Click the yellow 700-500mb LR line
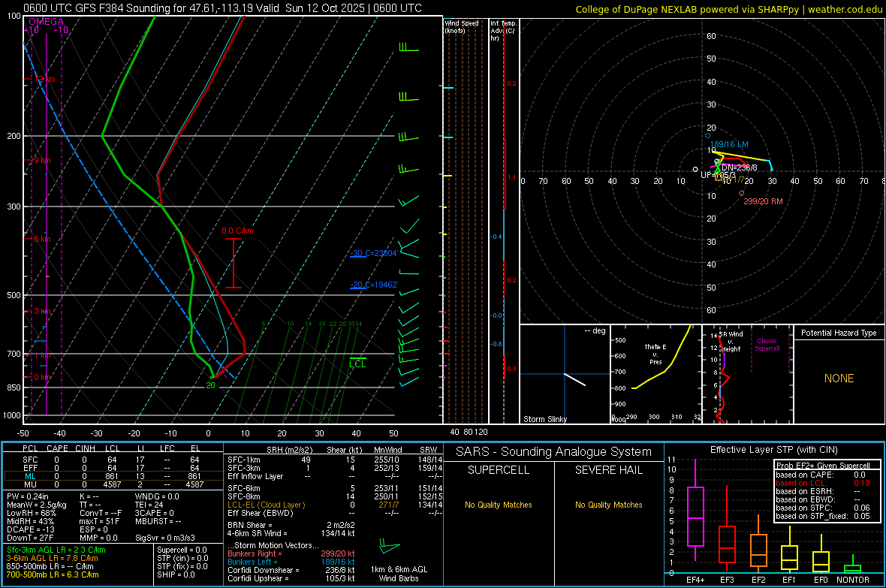The image size is (886, 588). click(x=53, y=574)
